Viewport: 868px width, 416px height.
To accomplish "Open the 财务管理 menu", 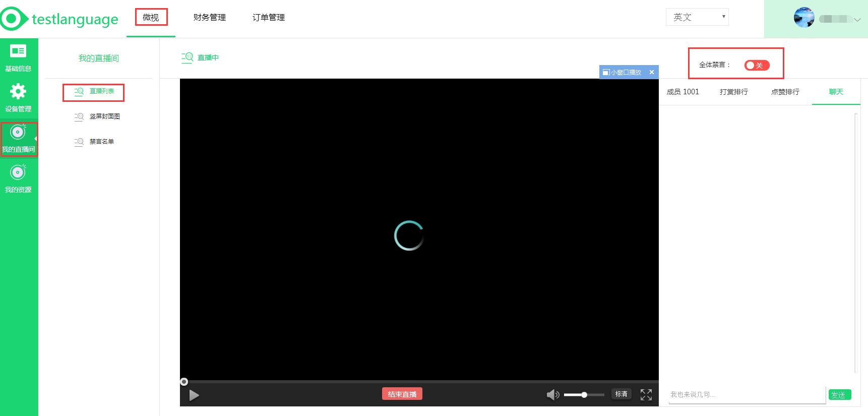I will (x=210, y=18).
